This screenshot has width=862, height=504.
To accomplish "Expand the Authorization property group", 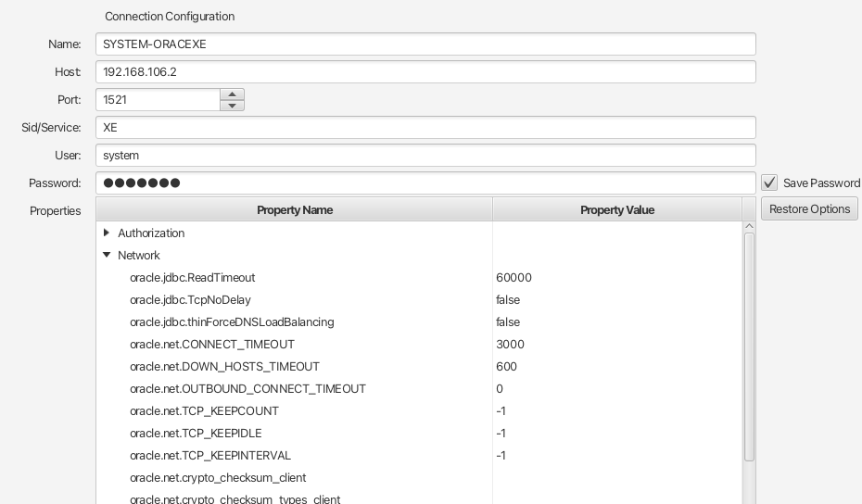I will (x=106, y=233).
